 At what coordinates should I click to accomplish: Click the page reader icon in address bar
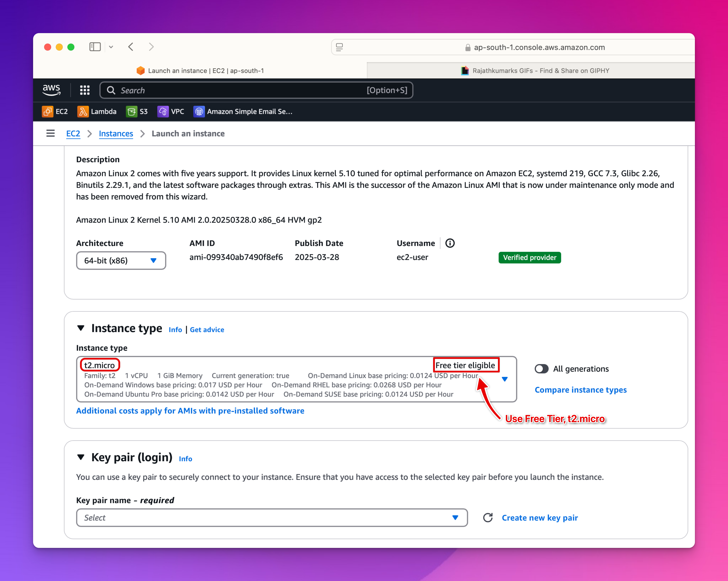(x=339, y=47)
